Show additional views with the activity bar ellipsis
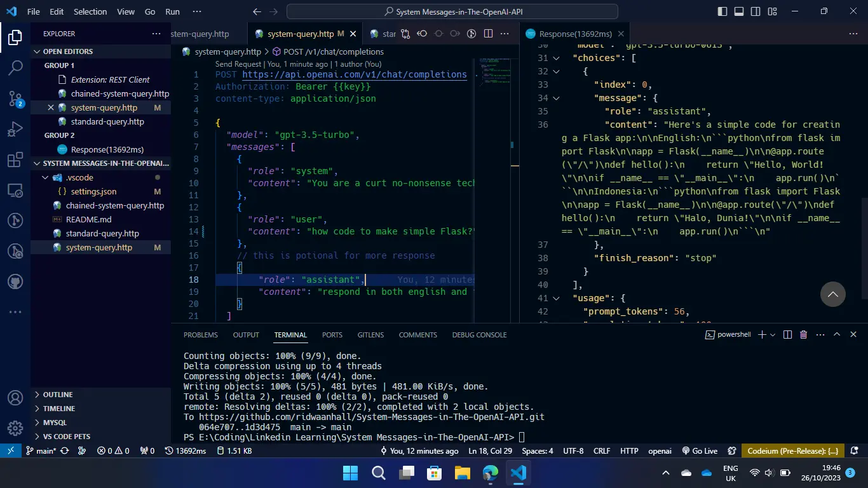Image resolution: width=868 pixels, height=488 pixels. (15, 312)
